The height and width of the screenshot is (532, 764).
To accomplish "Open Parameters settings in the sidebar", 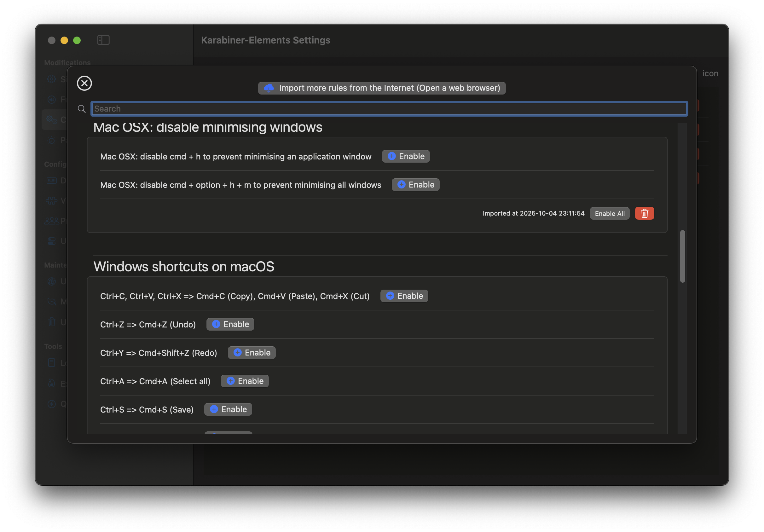I will point(52,140).
